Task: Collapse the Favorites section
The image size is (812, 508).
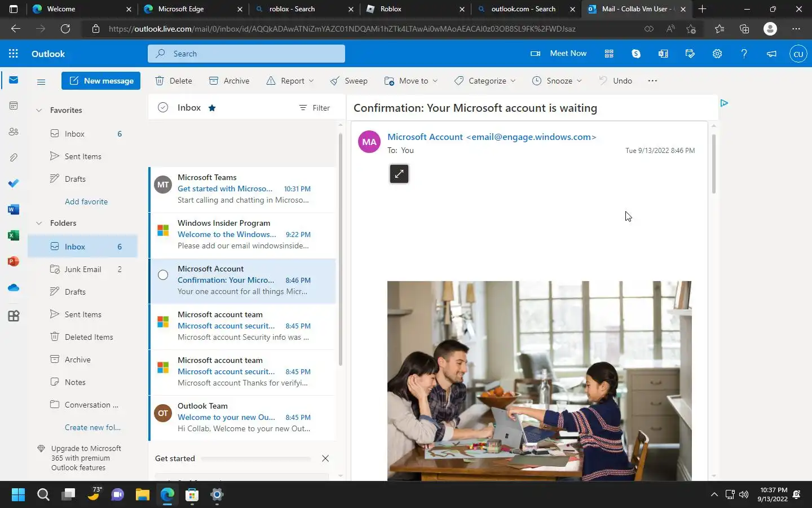Action: pos(39,110)
